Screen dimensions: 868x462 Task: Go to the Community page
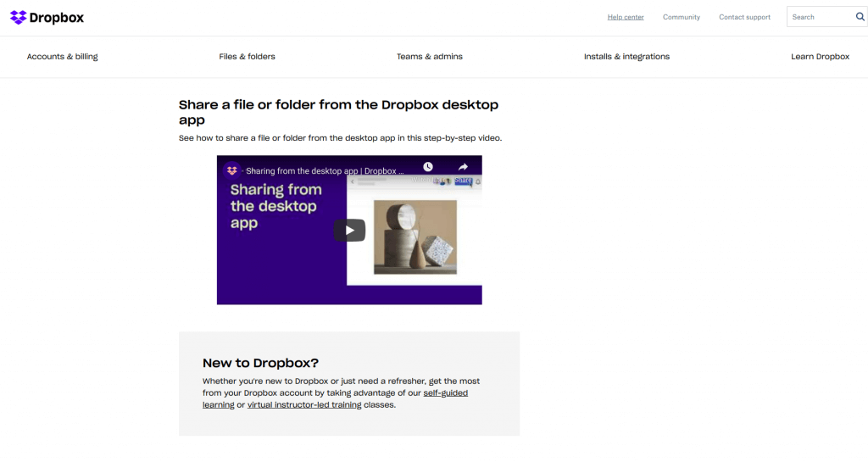(x=682, y=17)
